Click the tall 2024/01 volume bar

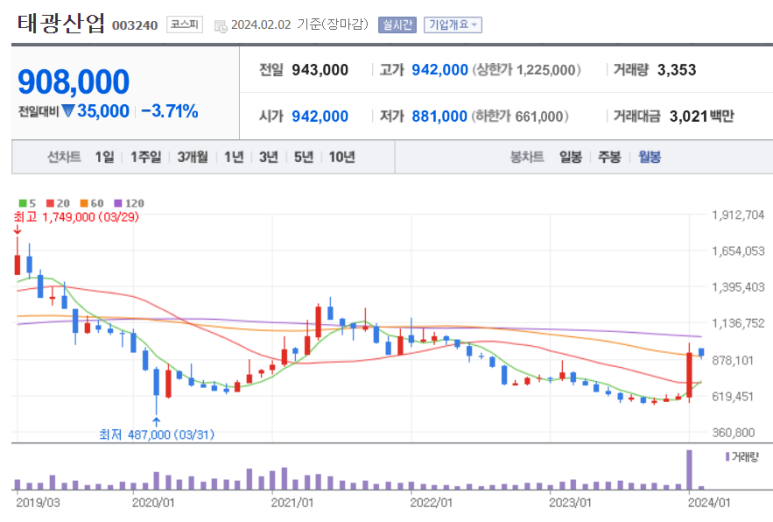pyautogui.click(x=689, y=469)
